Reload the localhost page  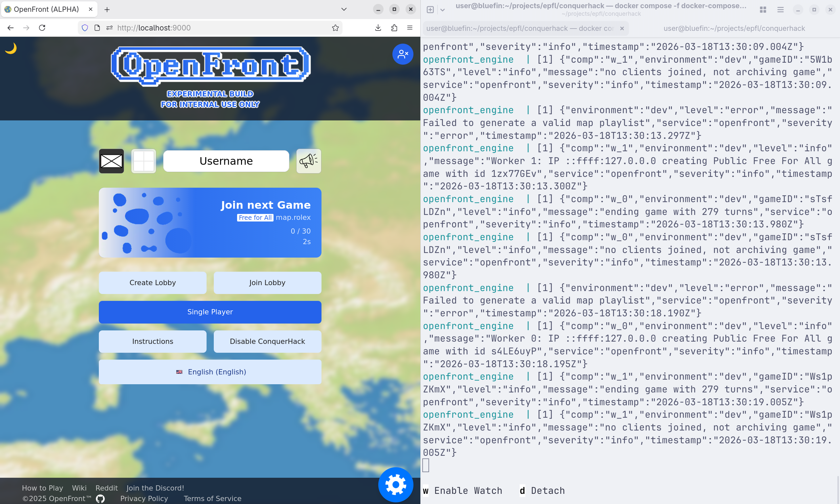(42, 28)
